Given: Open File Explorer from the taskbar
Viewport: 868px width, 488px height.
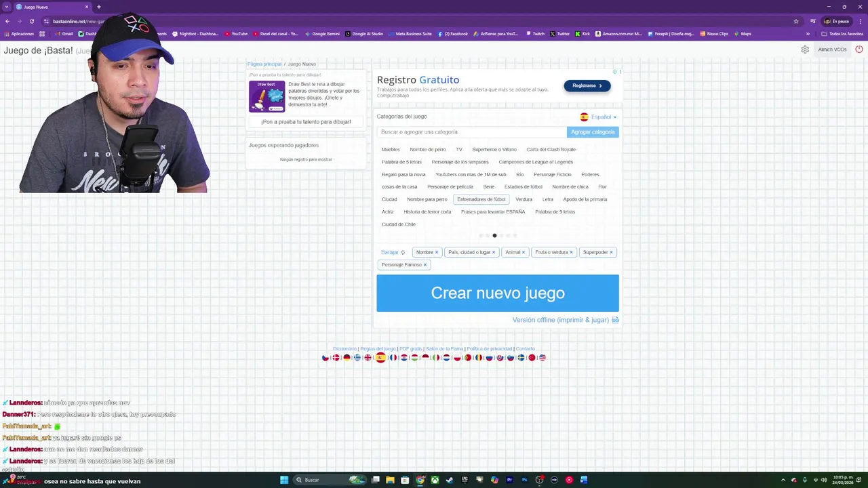Looking at the screenshot, I should [390, 480].
